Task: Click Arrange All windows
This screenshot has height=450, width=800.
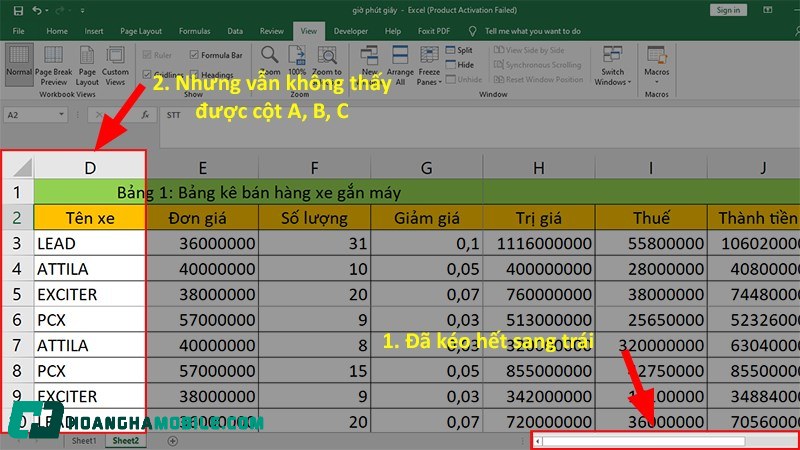Action: point(400,66)
